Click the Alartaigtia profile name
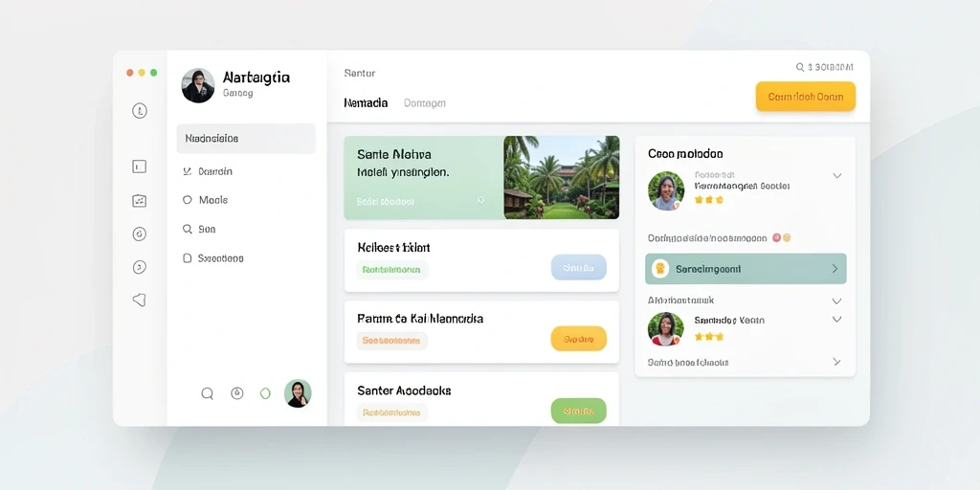This screenshot has width=980, height=490. (256, 78)
